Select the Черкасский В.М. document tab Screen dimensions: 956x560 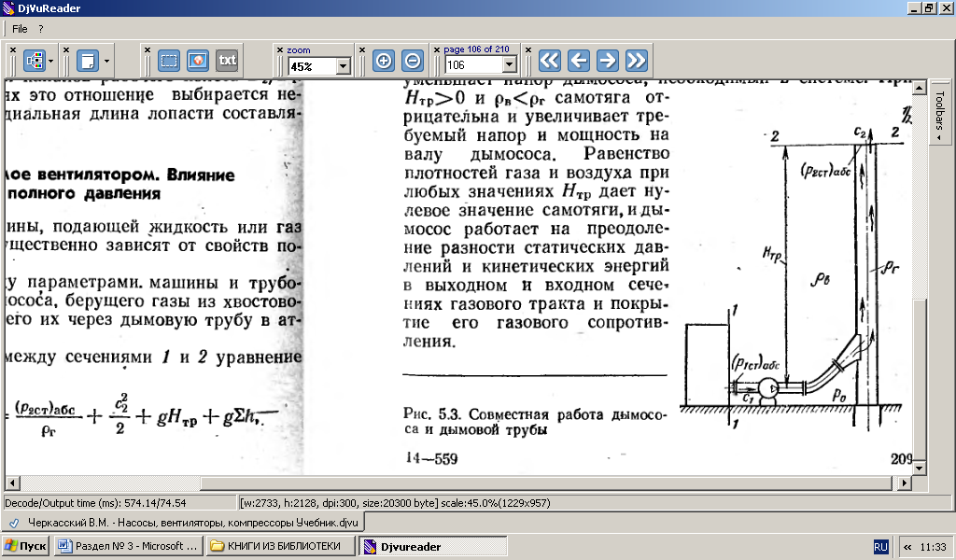click(x=182, y=522)
